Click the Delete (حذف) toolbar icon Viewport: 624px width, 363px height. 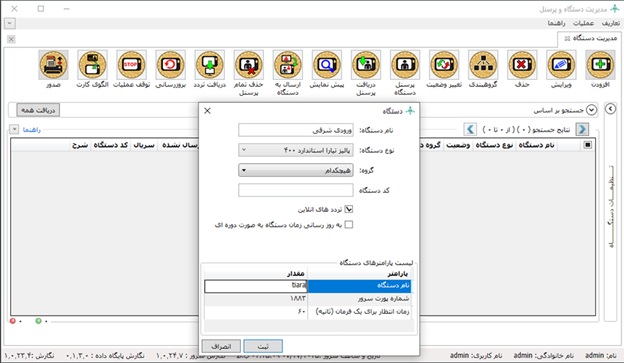[522, 65]
